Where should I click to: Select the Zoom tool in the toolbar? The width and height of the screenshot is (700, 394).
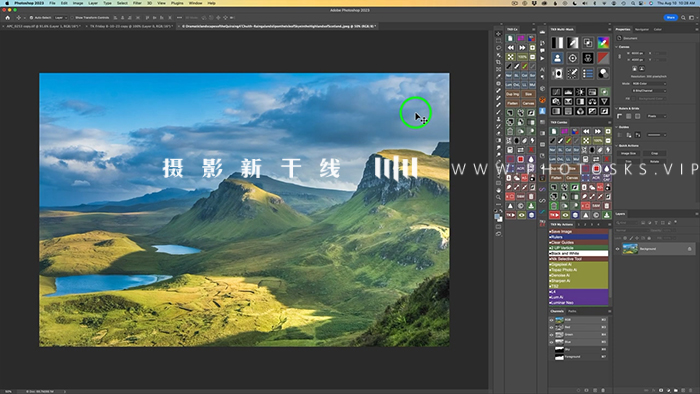coord(498,197)
